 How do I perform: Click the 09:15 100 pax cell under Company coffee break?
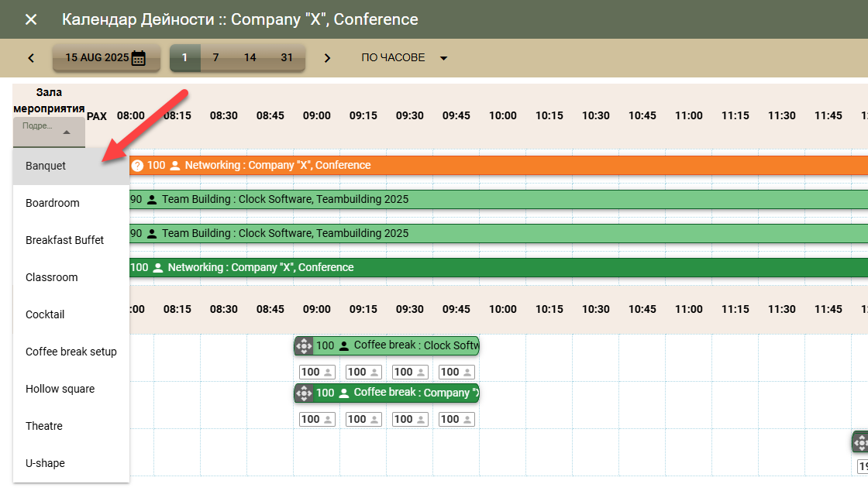coord(363,419)
